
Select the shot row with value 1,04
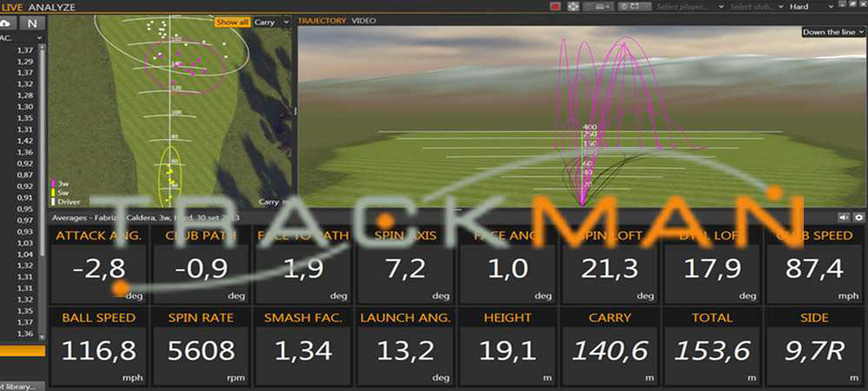(20, 255)
